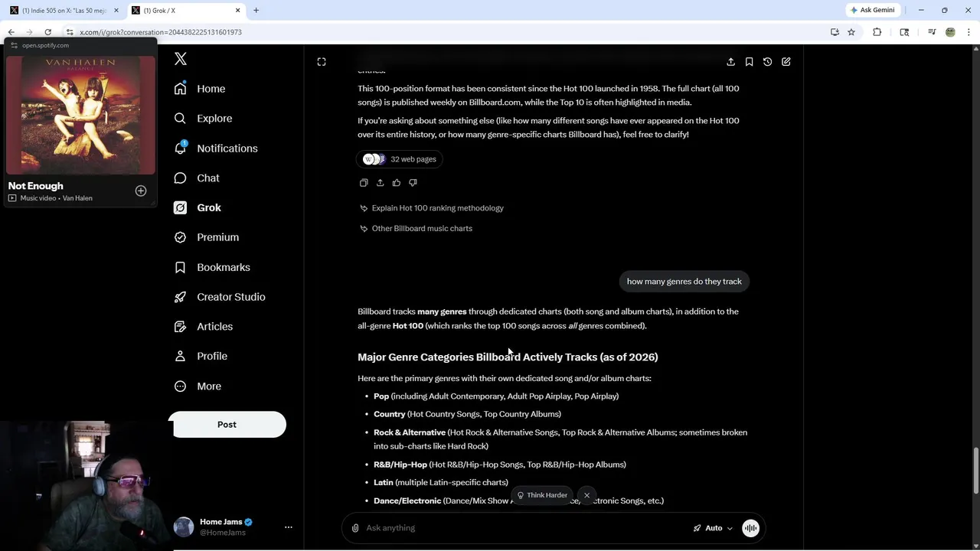Viewport: 980px width, 551px height.
Task: Close the Grok / X browser tab
Action: pyautogui.click(x=237, y=11)
